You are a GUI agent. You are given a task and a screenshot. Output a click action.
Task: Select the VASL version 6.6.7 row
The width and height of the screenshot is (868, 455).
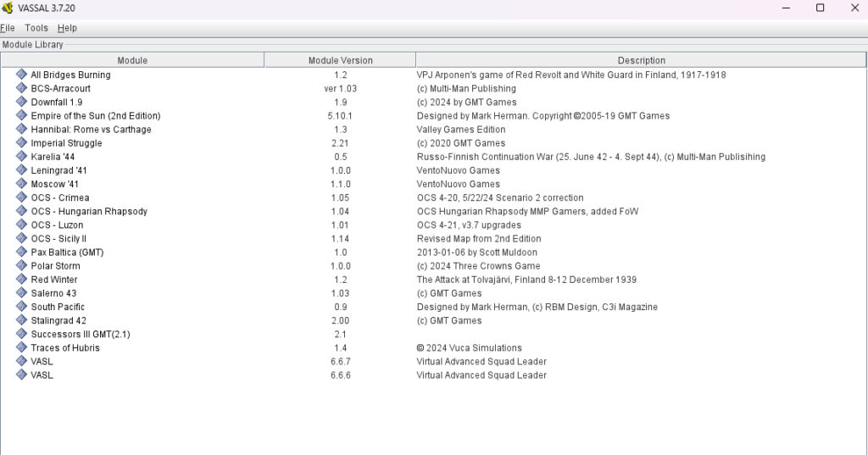pos(42,362)
